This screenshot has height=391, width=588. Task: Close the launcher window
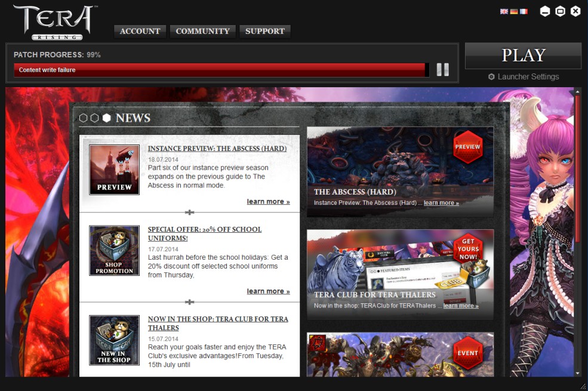click(x=575, y=11)
